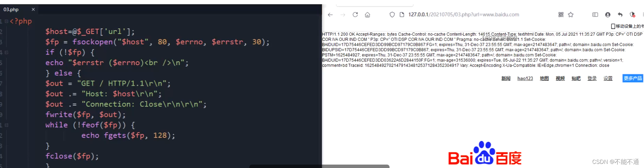Close the 03.php editor tab

coord(33,9)
